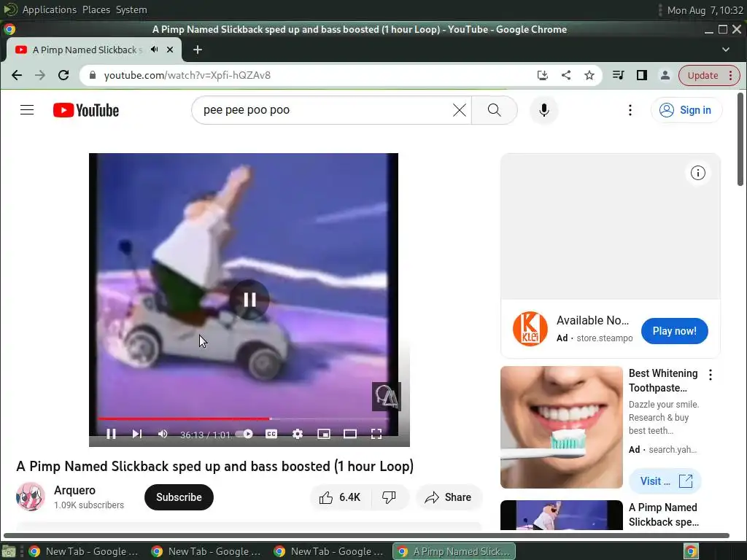Open the player settings gear
Screen dimensions: 747x560
point(298,434)
